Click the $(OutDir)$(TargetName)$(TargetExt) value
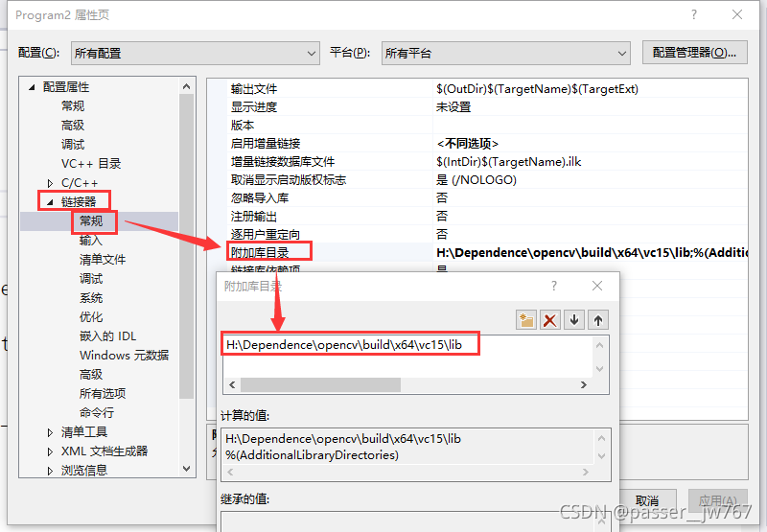 pyautogui.click(x=537, y=89)
